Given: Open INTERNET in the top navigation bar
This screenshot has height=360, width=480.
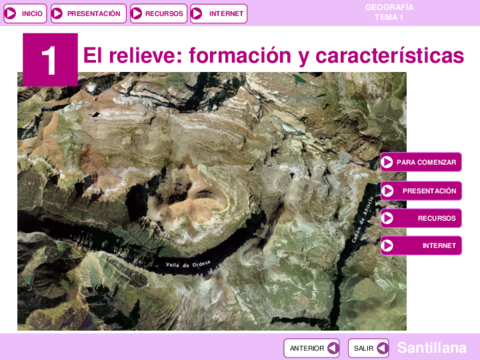Looking at the screenshot, I should point(219,14).
